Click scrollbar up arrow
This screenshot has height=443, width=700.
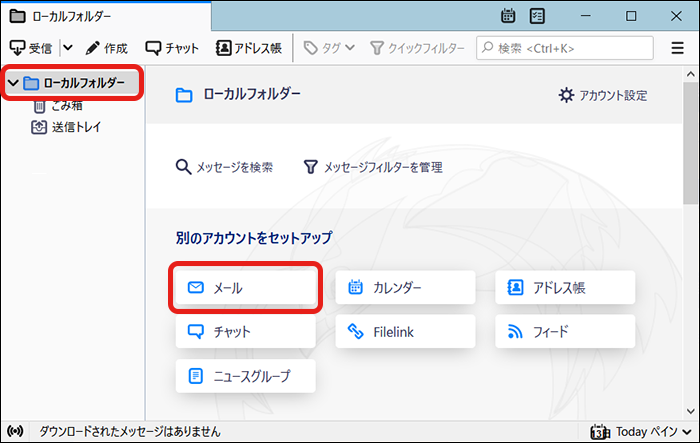coord(691,74)
